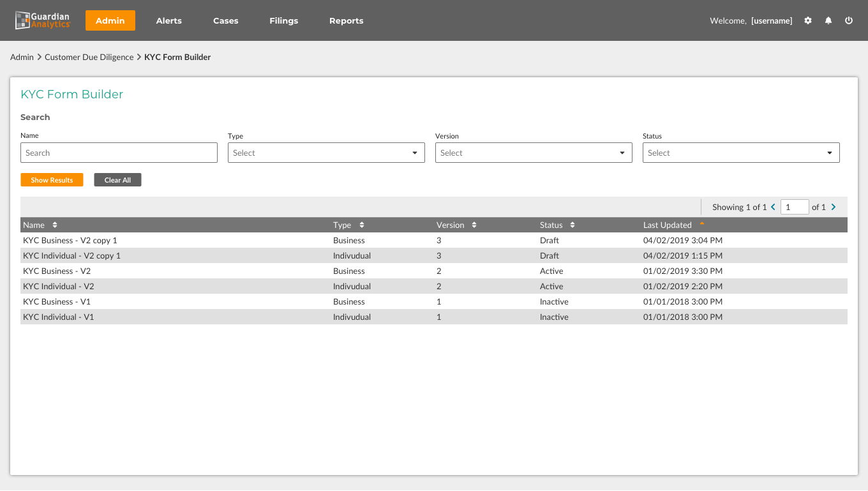
Task: Open settings via the gear icon
Action: (808, 20)
